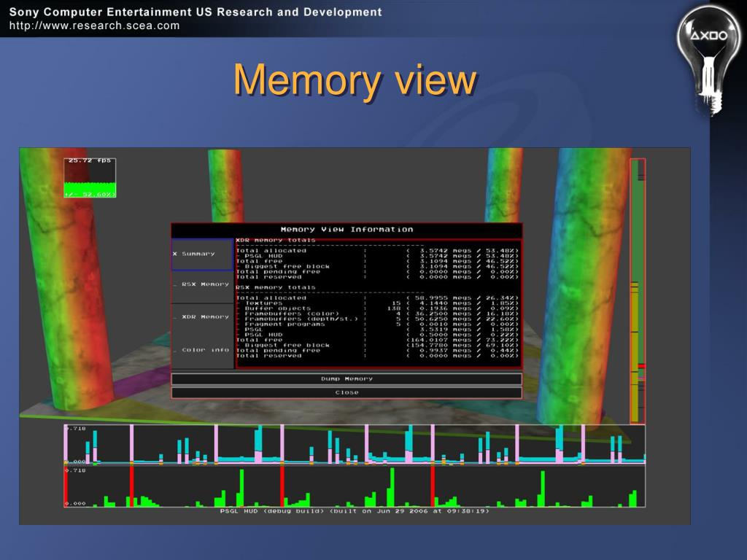Click the Memory View Information title bar

347,230
